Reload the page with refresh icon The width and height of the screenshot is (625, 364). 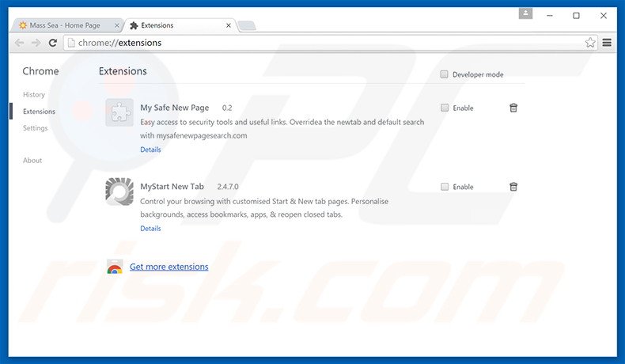pyautogui.click(x=53, y=43)
